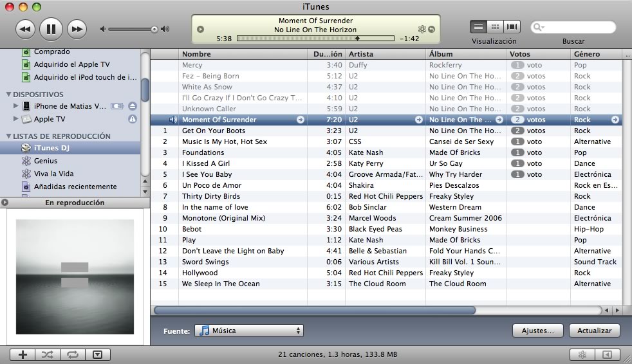Viewport: 632px width, 364px height.
Task: Select the song Un Poco de Amor
Action: (386, 185)
